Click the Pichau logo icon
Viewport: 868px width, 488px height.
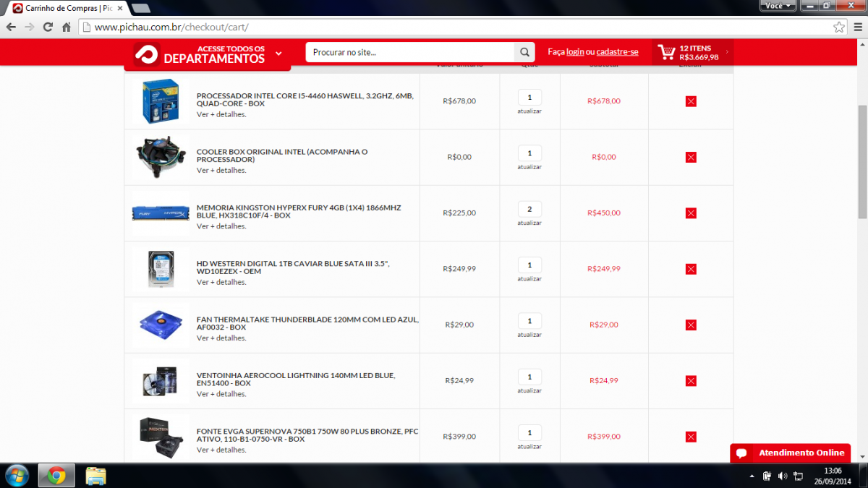click(x=145, y=53)
